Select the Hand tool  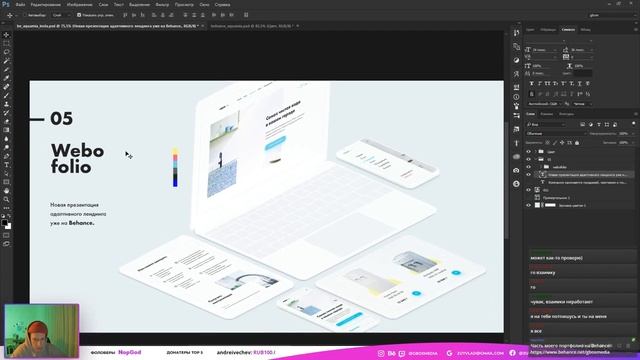click(6, 191)
